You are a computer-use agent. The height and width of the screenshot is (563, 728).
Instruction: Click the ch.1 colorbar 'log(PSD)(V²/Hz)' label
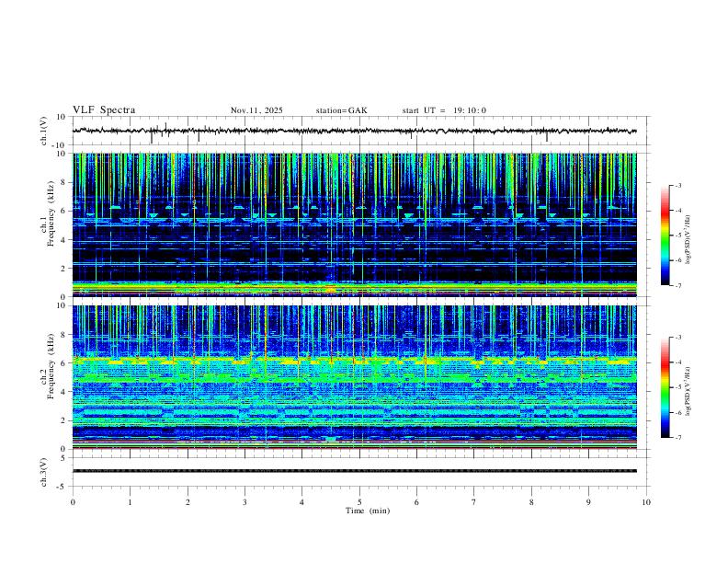click(688, 240)
